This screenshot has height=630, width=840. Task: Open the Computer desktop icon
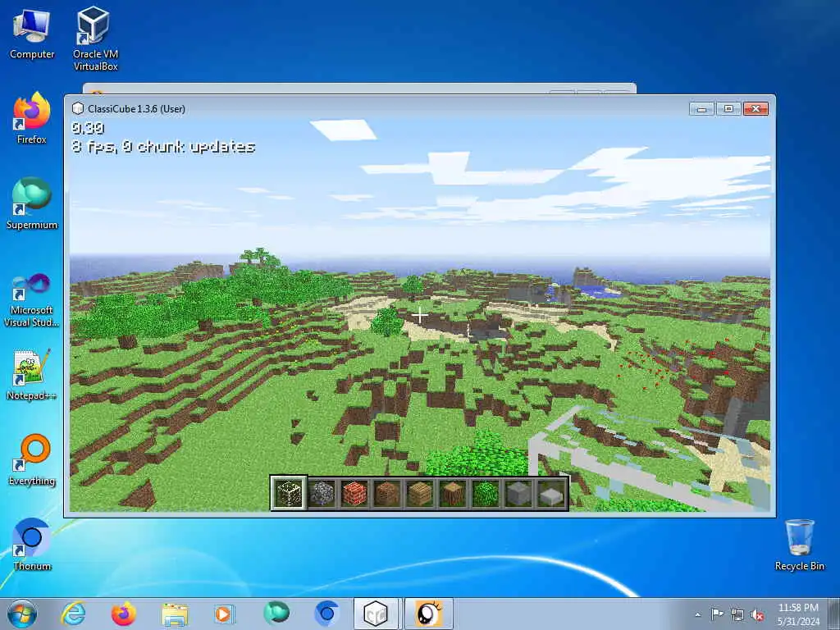coord(32,34)
